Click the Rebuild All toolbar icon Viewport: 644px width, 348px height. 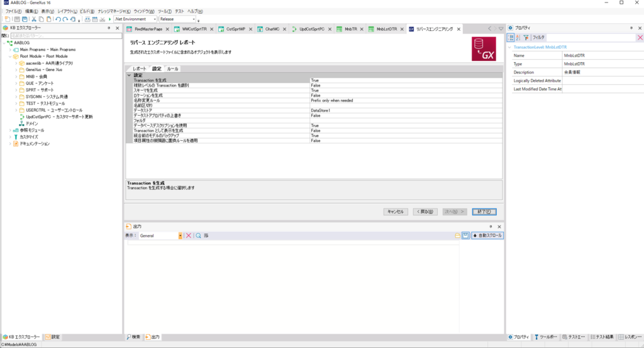click(95, 19)
